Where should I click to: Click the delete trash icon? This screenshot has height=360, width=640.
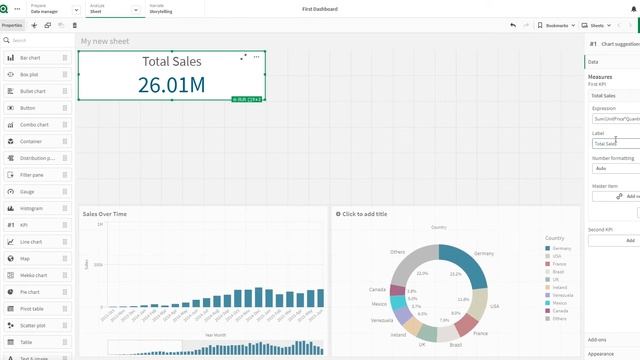pos(75,25)
